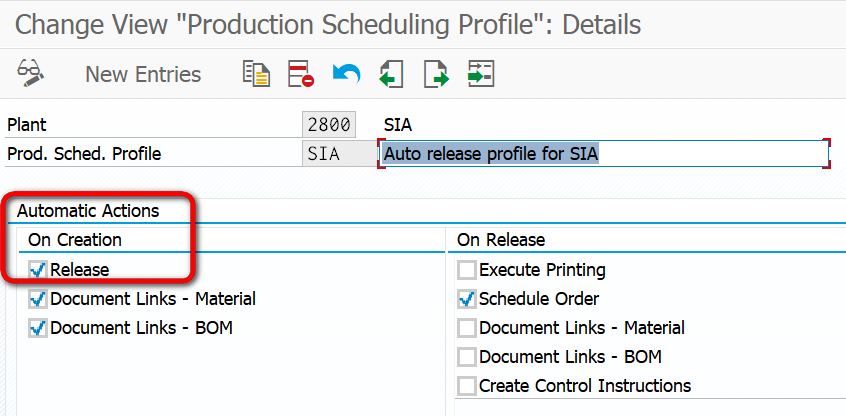This screenshot has height=416, width=846.
Task: Uncheck the Schedule Order checkbox
Action: click(x=467, y=299)
